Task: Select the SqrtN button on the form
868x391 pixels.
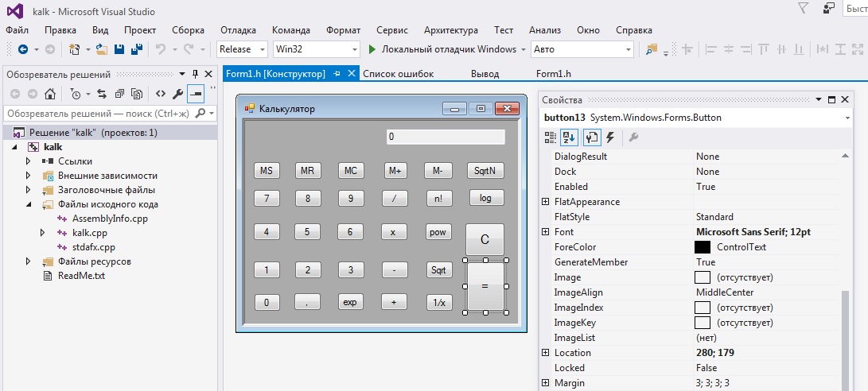Action: pos(485,171)
